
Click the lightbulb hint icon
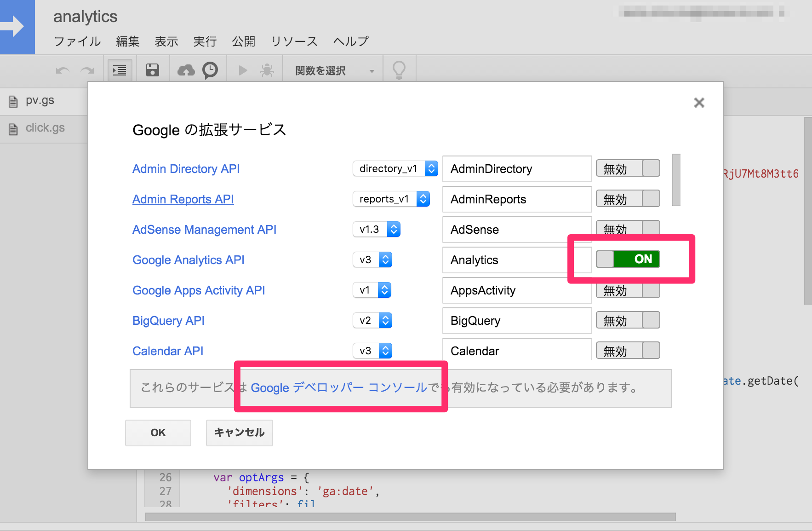coord(399,70)
